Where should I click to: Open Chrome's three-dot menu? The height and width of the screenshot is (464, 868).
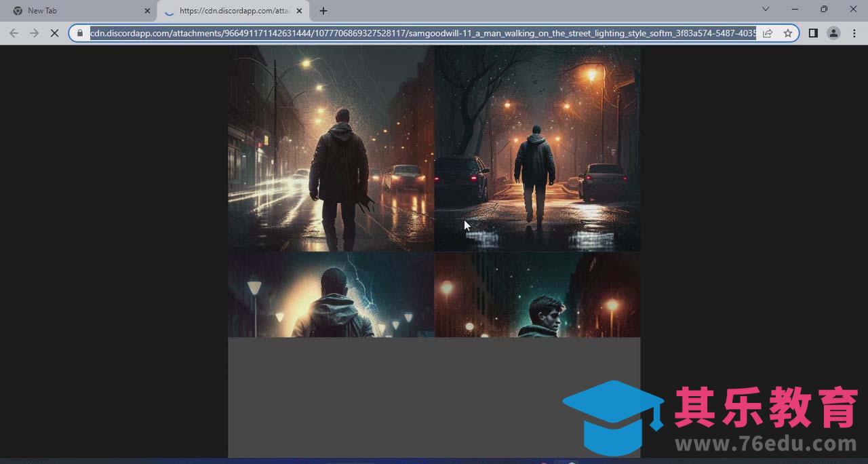pyautogui.click(x=854, y=33)
